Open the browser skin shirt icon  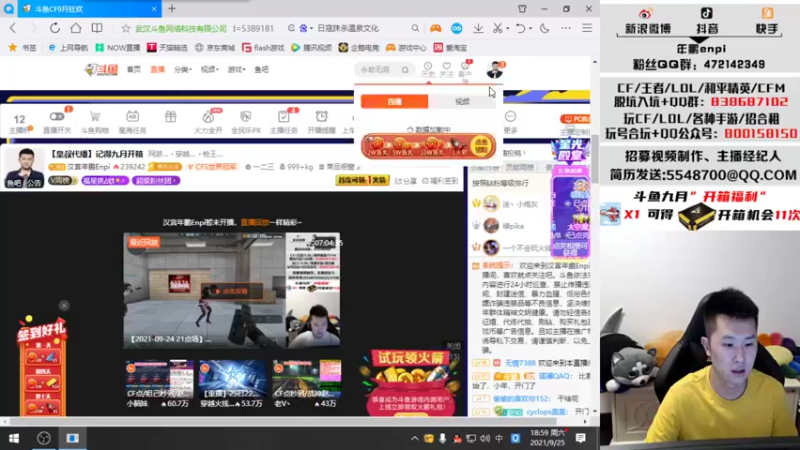point(522,9)
